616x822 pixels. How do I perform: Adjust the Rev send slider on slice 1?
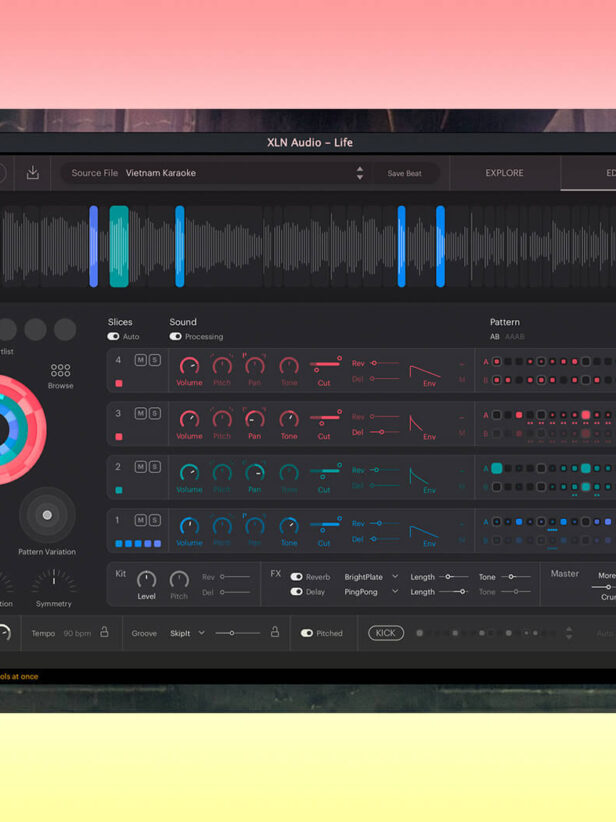coord(384,523)
